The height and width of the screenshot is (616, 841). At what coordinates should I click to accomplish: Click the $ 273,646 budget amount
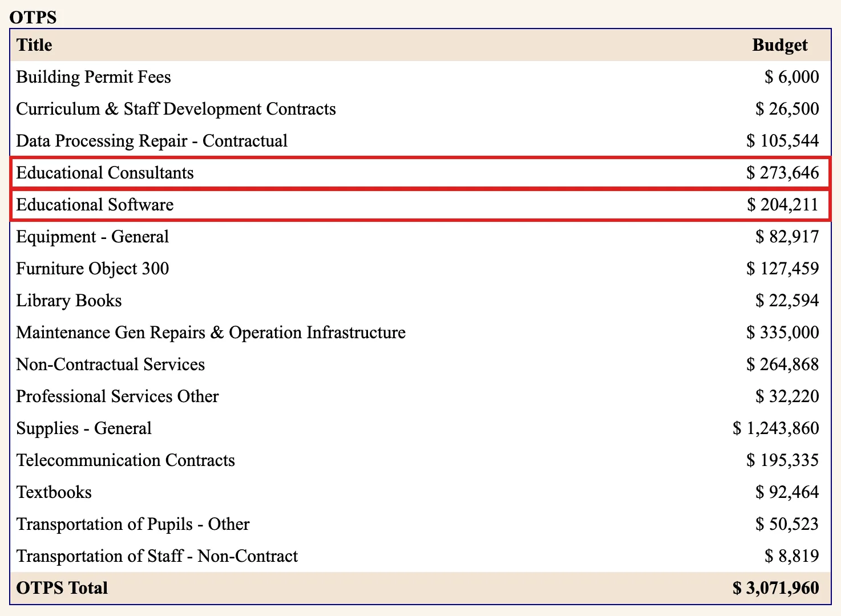[783, 173]
